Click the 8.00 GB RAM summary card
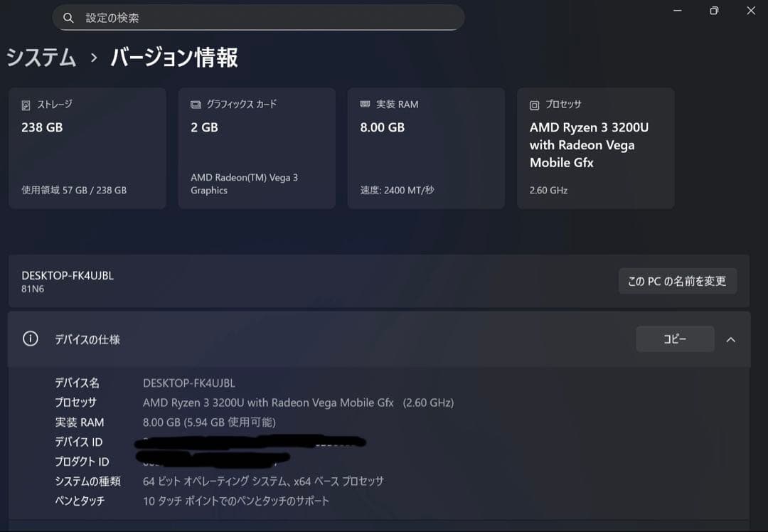Image resolution: width=768 pixels, height=532 pixels. [426, 148]
